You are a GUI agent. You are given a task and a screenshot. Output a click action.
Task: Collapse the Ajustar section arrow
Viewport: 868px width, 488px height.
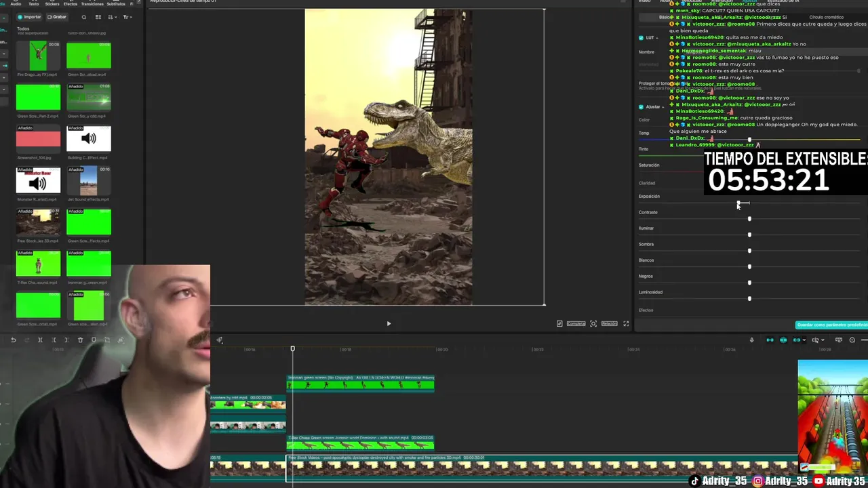pyautogui.click(x=665, y=107)
